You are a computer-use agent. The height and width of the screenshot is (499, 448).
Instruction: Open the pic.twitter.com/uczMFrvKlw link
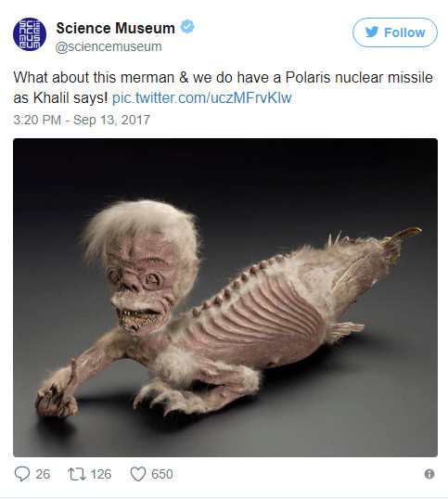pyautogui.click(x=201, y=97)
